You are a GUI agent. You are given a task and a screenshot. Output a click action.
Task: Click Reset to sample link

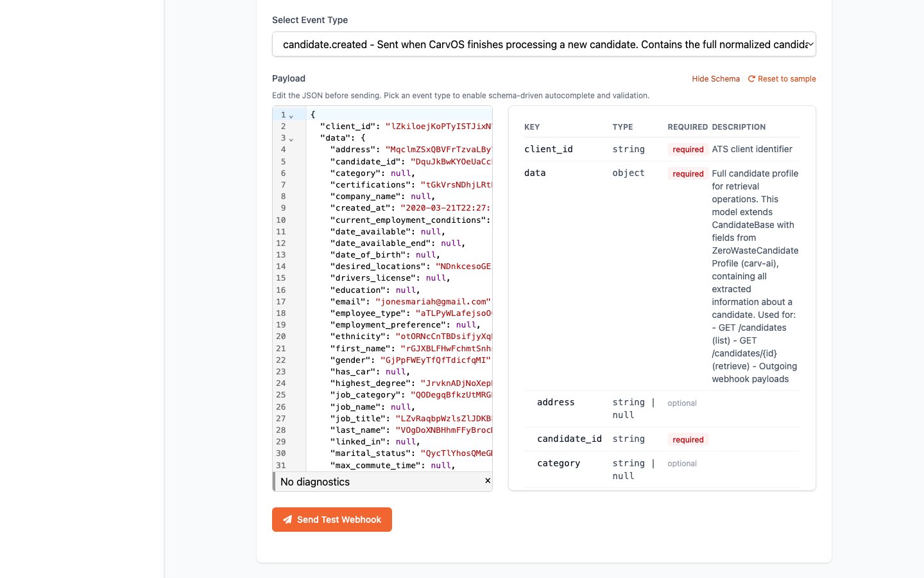[x=787, y=79]
